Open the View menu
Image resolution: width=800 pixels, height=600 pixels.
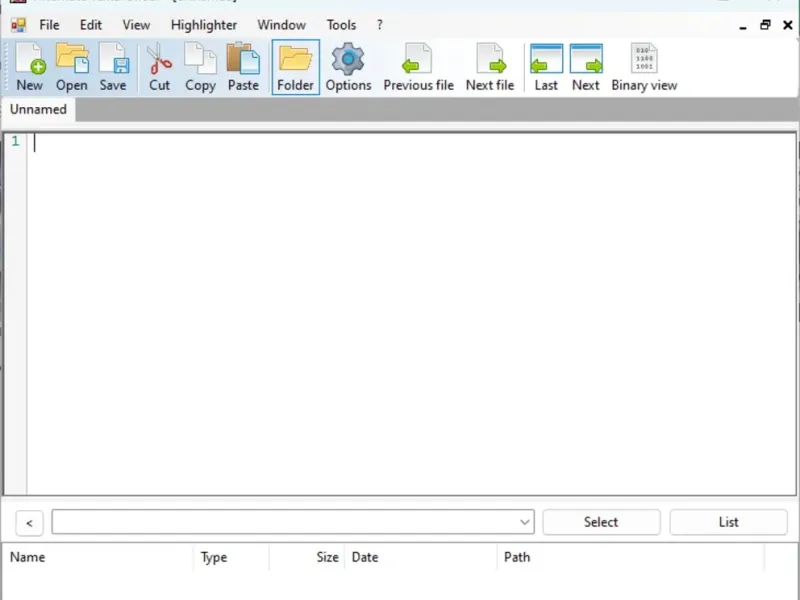point(136,25)
